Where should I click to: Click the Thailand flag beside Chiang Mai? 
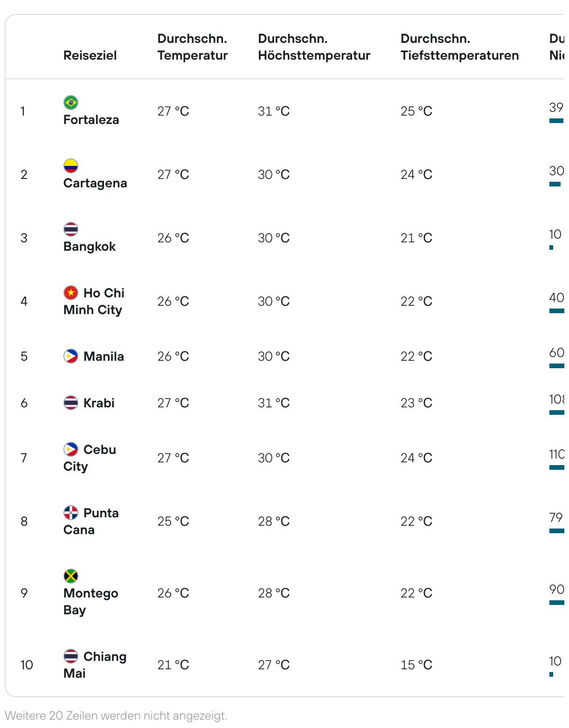coord(71,656)
